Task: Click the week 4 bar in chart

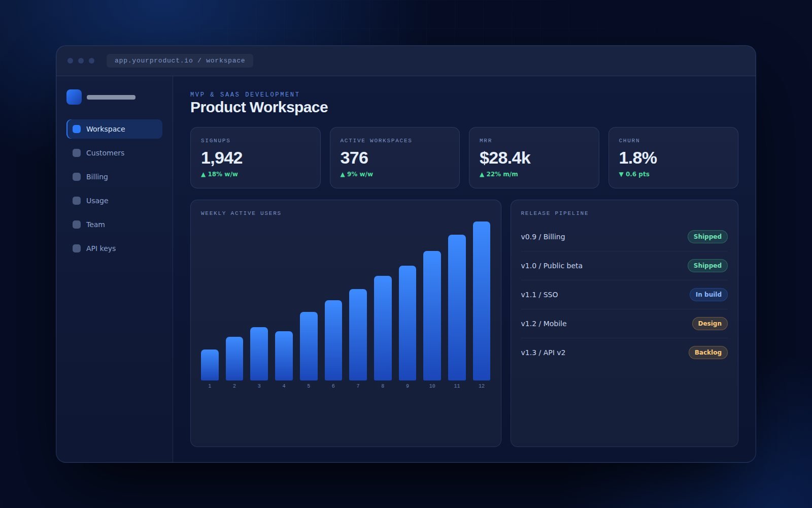Action: click(x=284, y=356)
